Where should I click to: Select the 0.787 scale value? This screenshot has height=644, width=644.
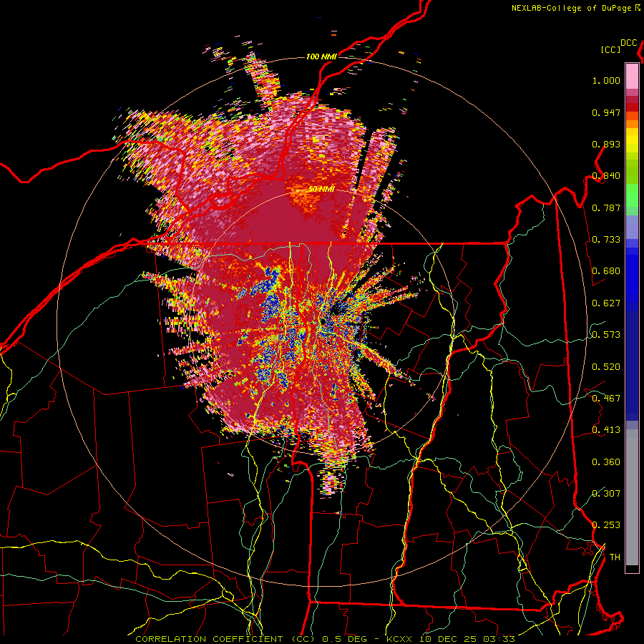[x=606, y=208]
